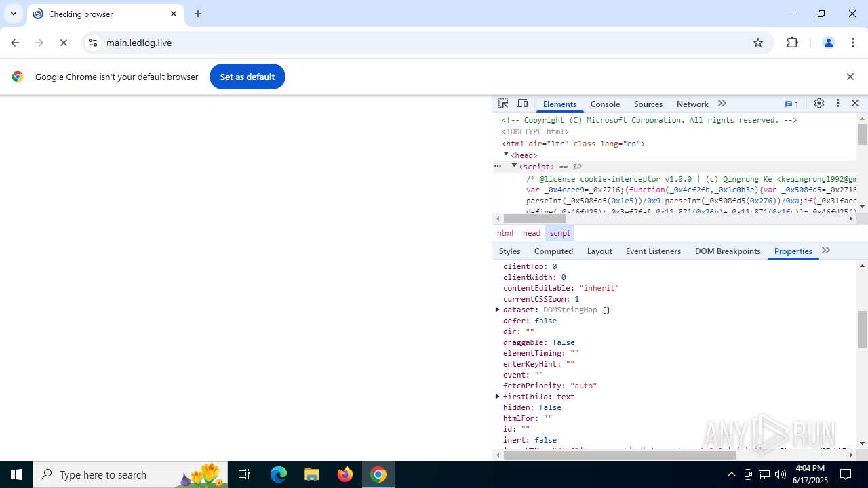Open the Event Listeners pane tab

(x=653, y=251)
